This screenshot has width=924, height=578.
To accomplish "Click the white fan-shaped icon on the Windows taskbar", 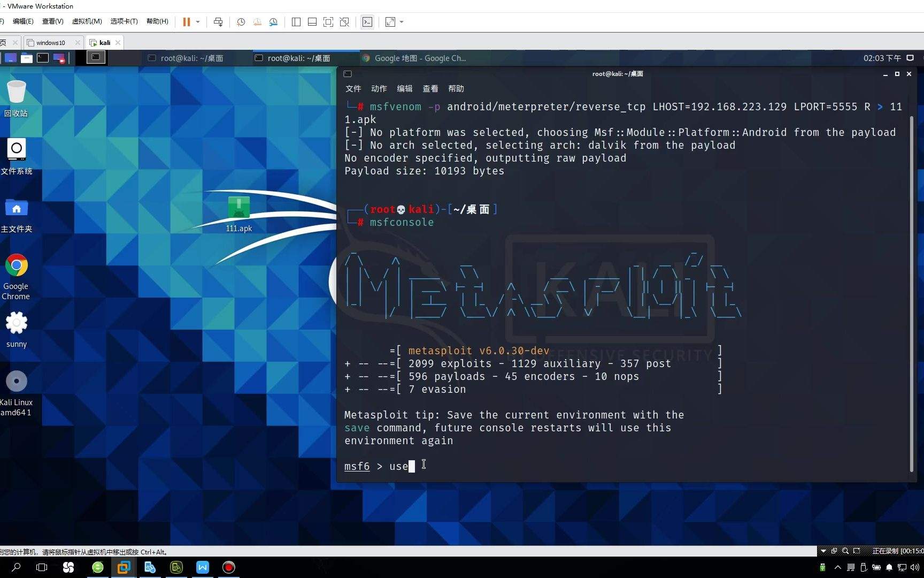I will point(68,567).
